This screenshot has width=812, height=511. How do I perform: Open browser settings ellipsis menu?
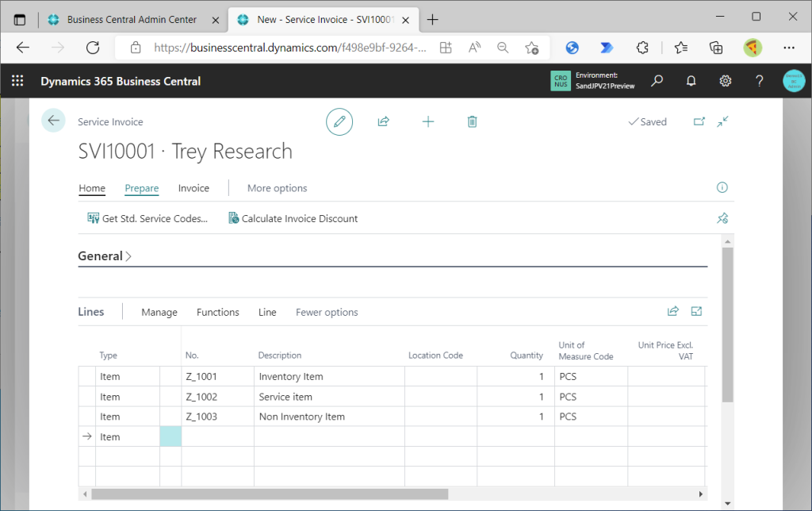789,48
